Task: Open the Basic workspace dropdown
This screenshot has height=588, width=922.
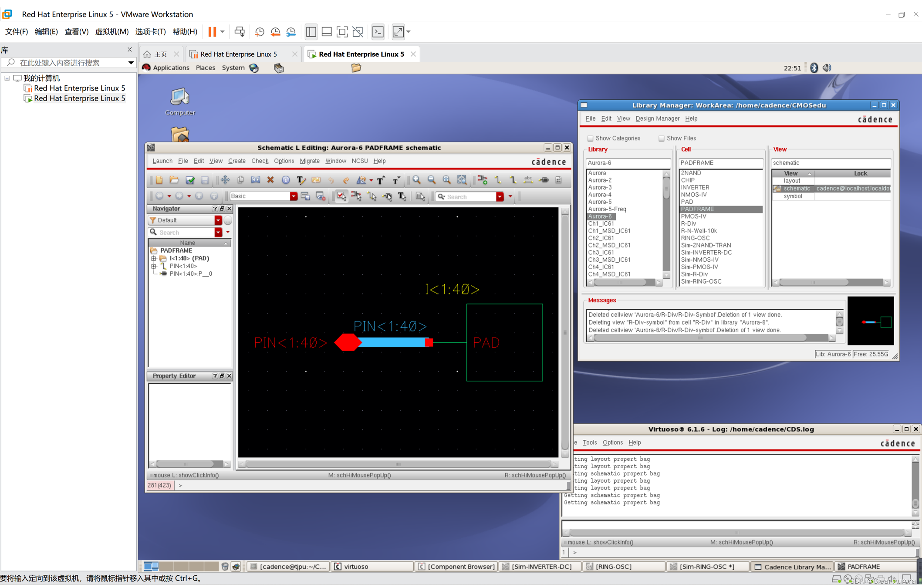Action: point(294,196)
